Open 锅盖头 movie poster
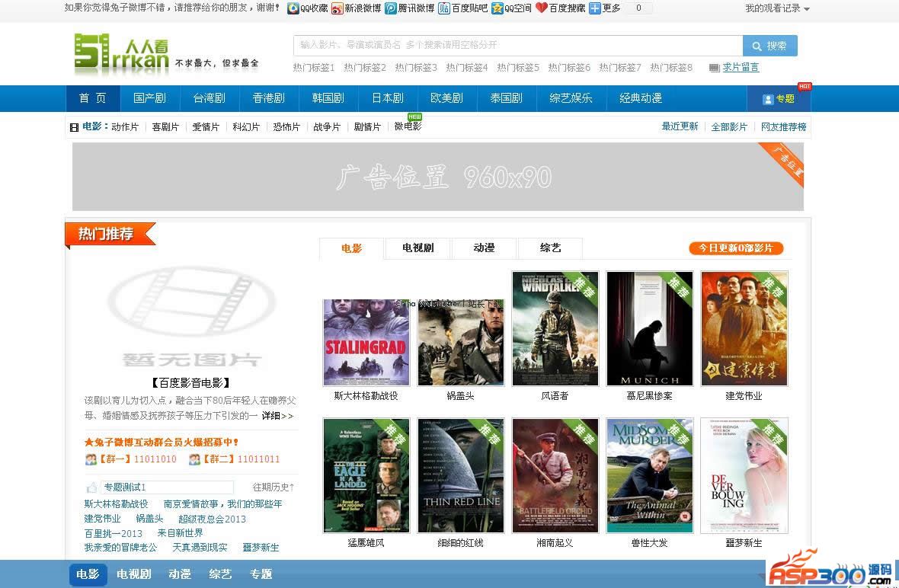Viewport: 899px width, 588px height. [x=460, y=342]
